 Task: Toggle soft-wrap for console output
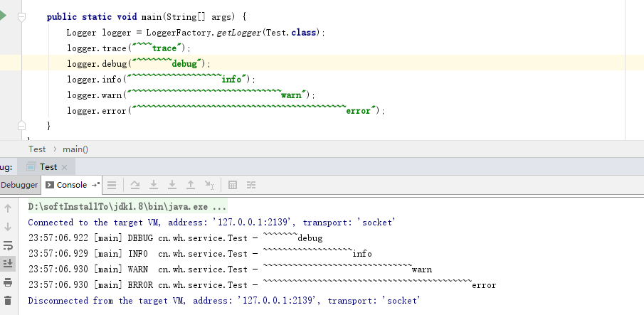pyautogui.click(x=8, y=245)
